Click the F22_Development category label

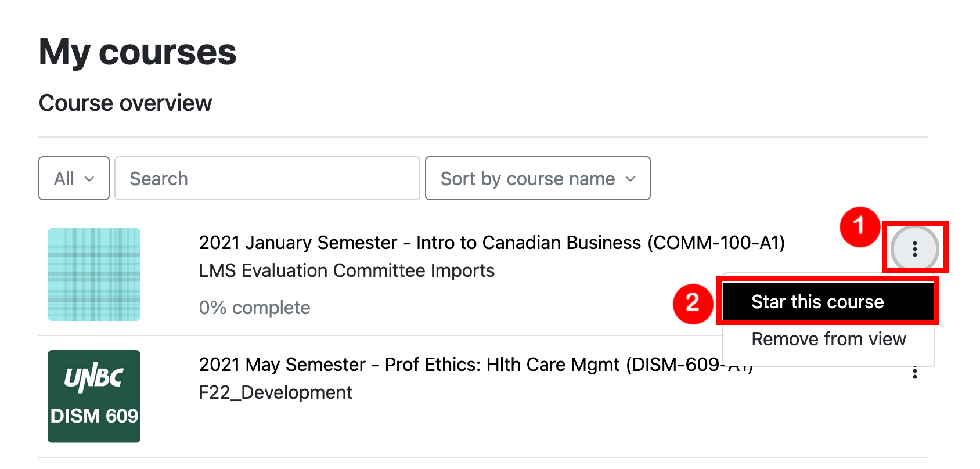pos(275,392)
